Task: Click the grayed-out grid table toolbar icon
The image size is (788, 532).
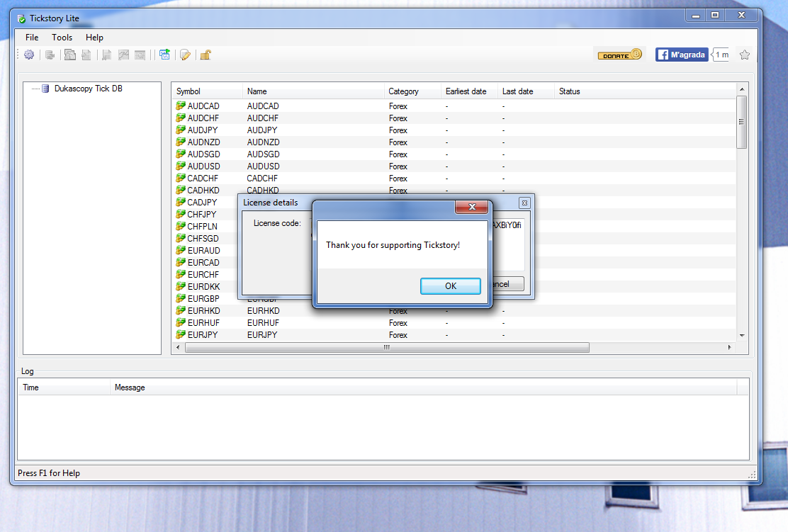Action: (x=140, y=55)
